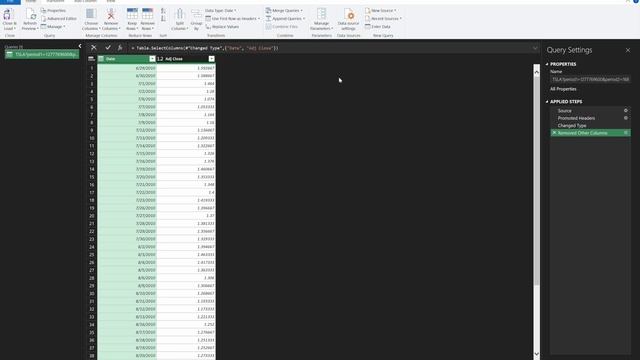
Task: Confirm the formula with the checkmark
Action: pyautogui.click(x=108, y=48)
